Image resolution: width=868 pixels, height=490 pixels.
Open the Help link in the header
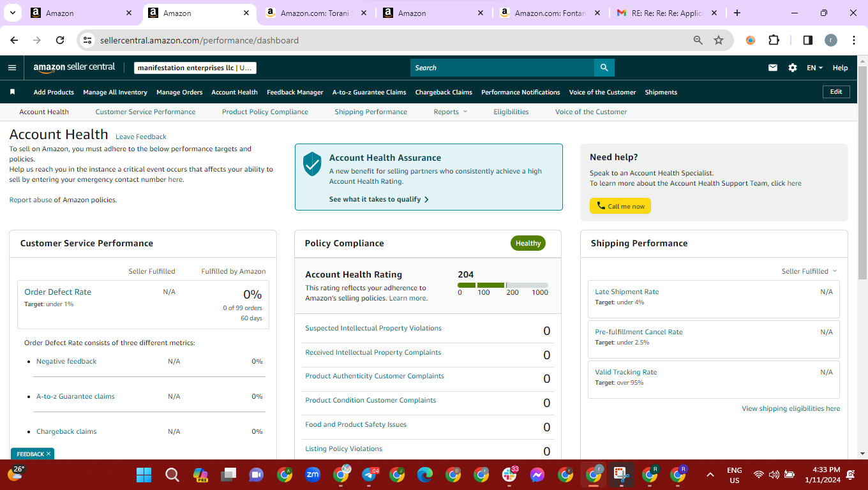pos(840,68)
